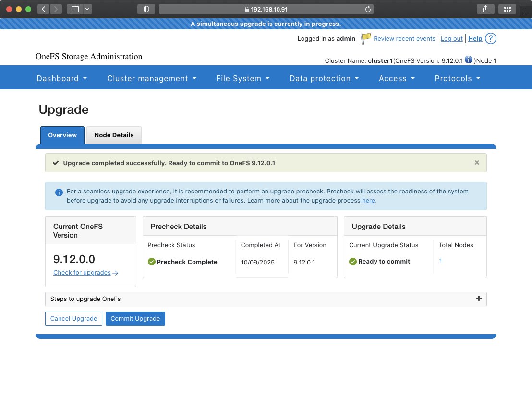
Task: Click the flag icon beside Review recent events
Action: (x=365, y=38)
